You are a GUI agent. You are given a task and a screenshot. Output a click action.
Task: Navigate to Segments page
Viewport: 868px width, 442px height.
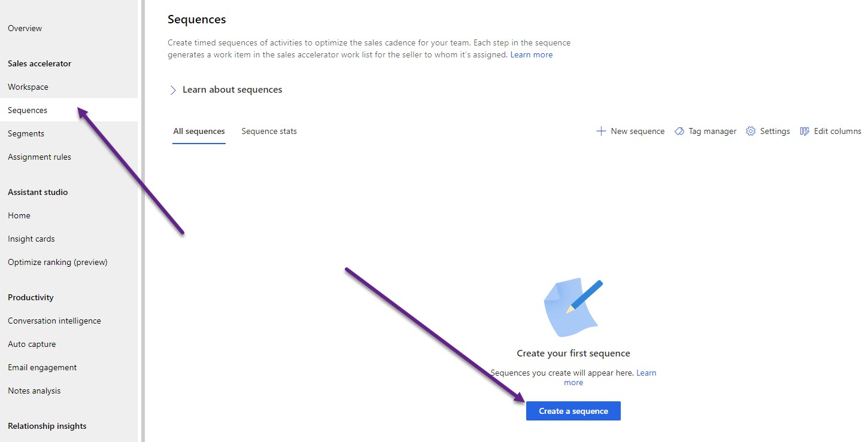click(x=26, y=133)
